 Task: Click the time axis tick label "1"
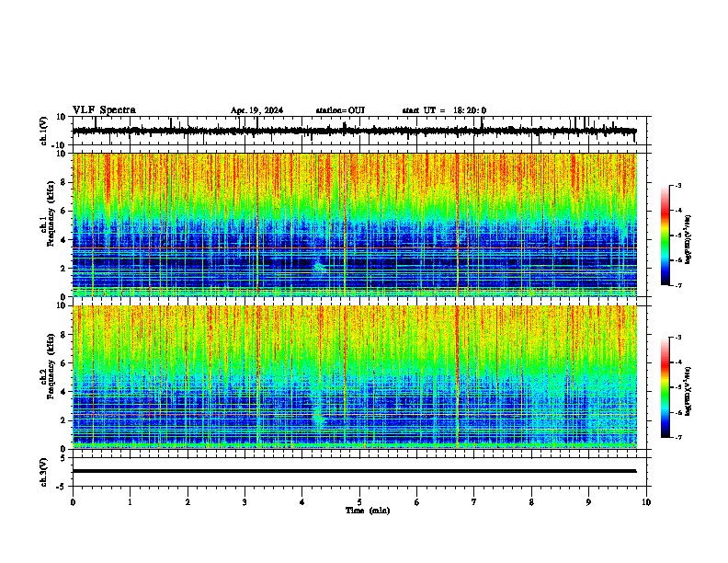point(130,502)
